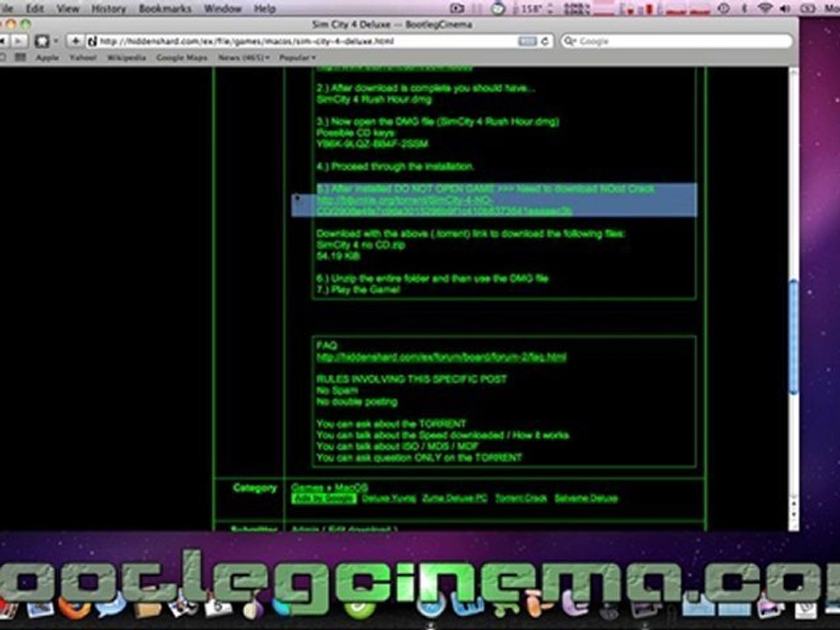Viewport: 840px width, 630px height.
Task: Open the Google Maps bookmark
Action: pyautogui.click(x=182, y=58)
